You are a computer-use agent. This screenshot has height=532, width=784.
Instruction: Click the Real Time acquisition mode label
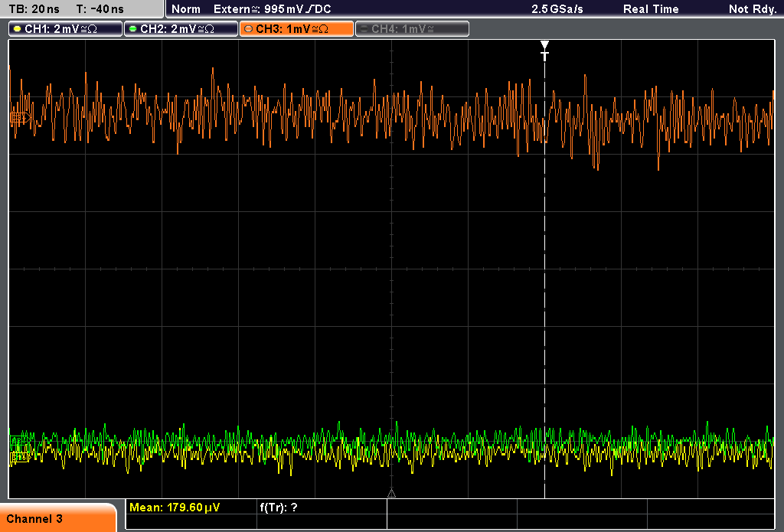point(651,9)
